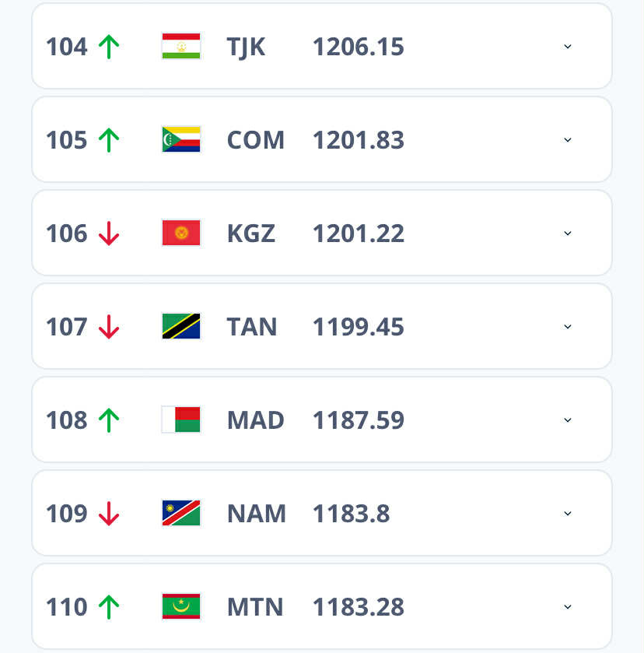
Task: Open the TAN row dropdown chevron
Action: click(568, 326)
